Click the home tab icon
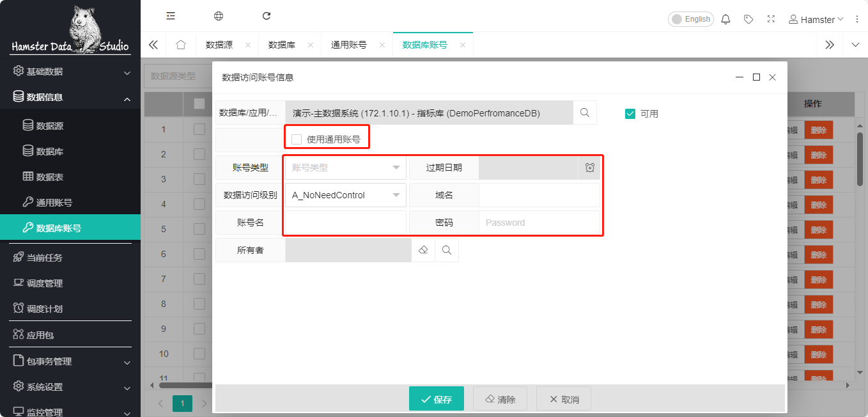This screenshot has width=868, height=417. pyautogui.click(x=181, y=45)
